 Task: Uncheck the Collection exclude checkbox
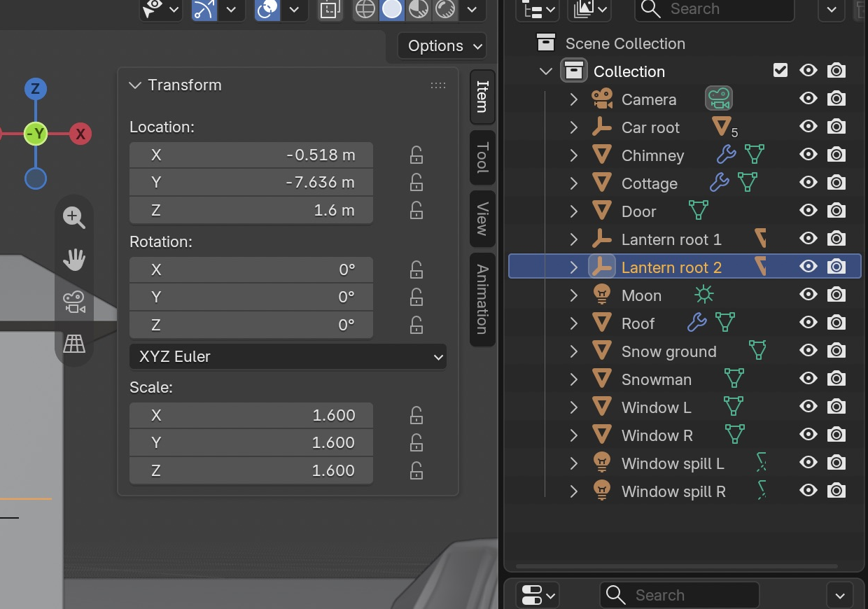click(x=780, y=70)
